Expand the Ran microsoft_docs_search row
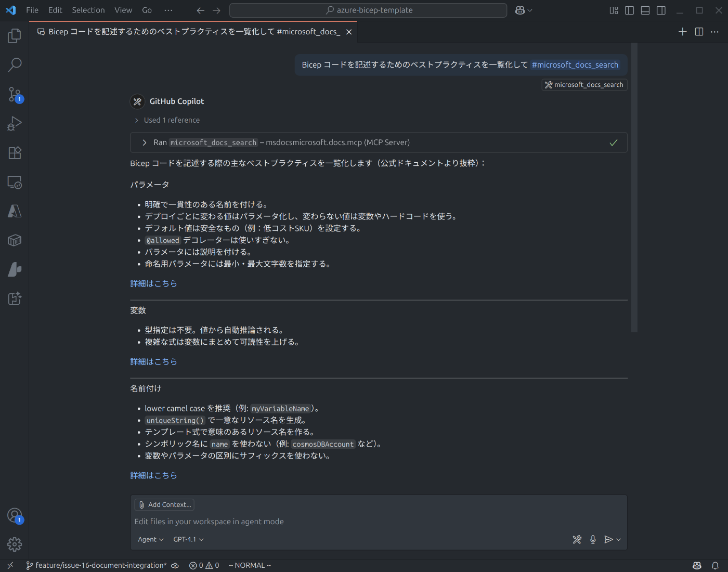Image resolution: width=728 pixels, height=572 pixels. (x=379, y=142)
